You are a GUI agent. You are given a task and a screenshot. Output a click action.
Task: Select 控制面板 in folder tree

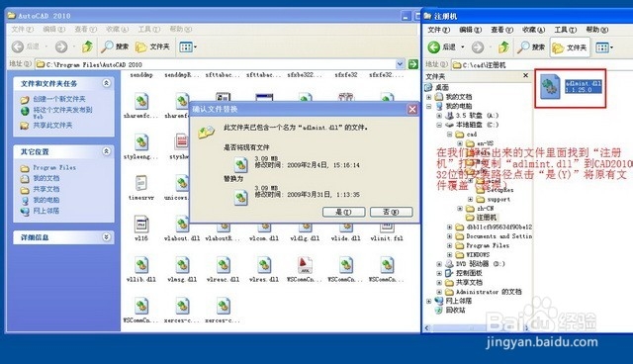(469, 273)
